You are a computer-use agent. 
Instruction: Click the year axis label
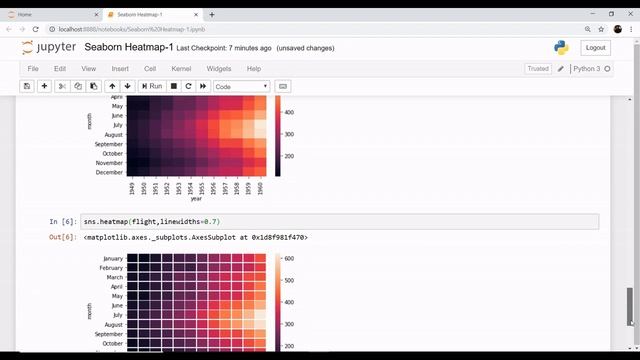[x=196, y=199]
